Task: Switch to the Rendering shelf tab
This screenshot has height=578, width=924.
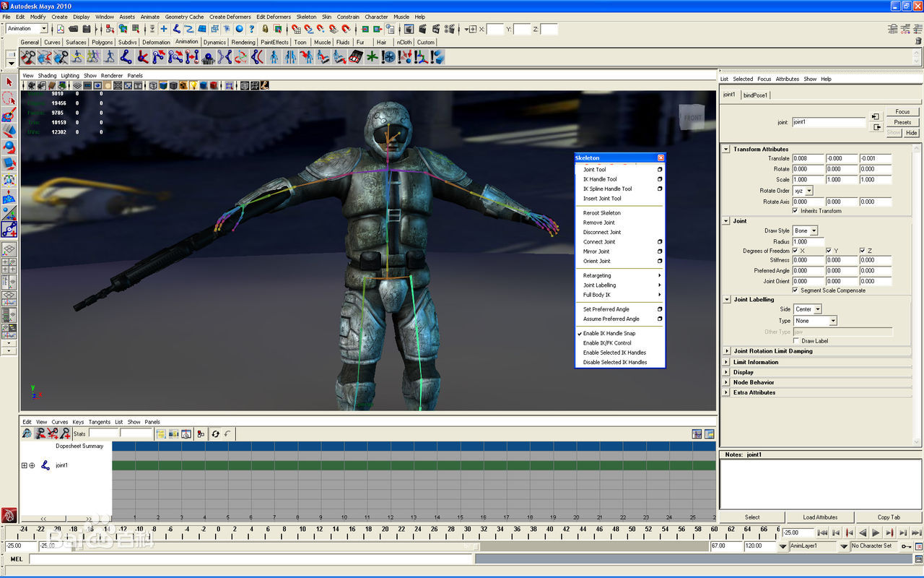Action: (x=243, y=43)
